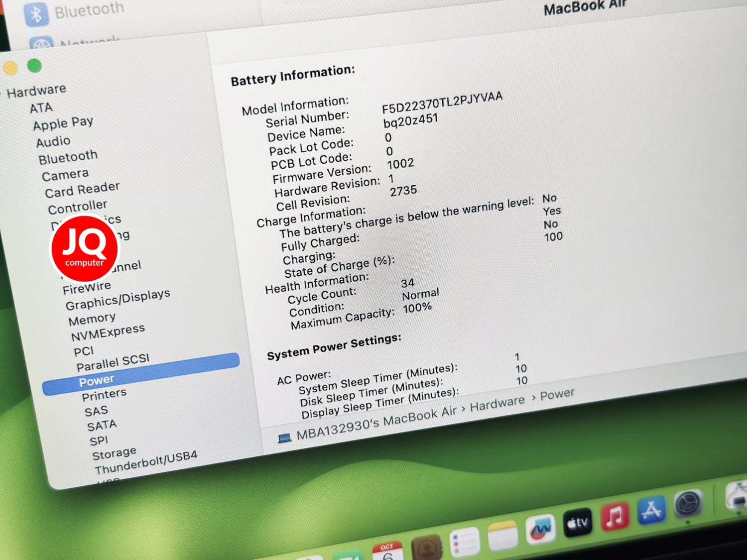This screenshot has width=747, height=560.
Task: Select serial number F5D22370TL2PJYVAA
Action: click(x=442, y=103)
